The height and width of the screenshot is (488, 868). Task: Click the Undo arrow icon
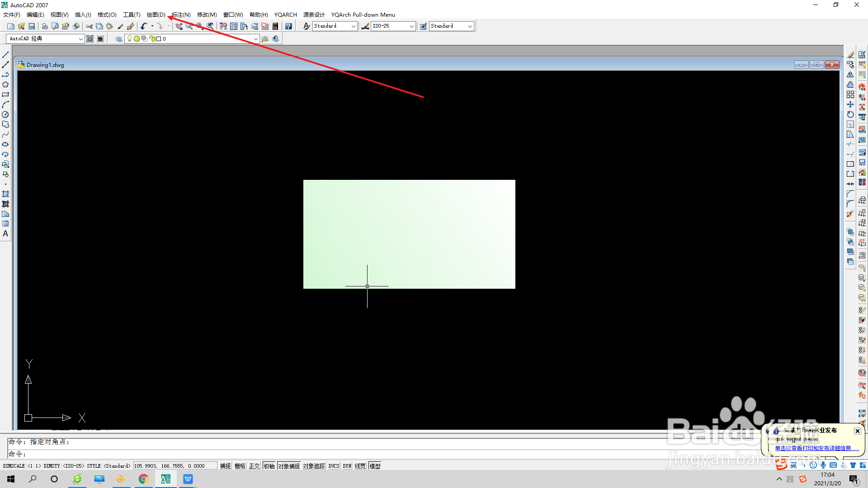(144, 26)
